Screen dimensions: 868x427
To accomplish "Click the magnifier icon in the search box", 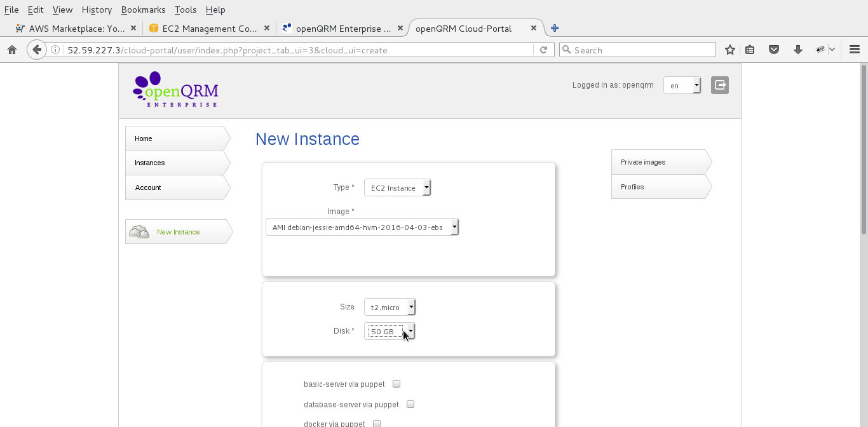I will (x=566, y=50).
